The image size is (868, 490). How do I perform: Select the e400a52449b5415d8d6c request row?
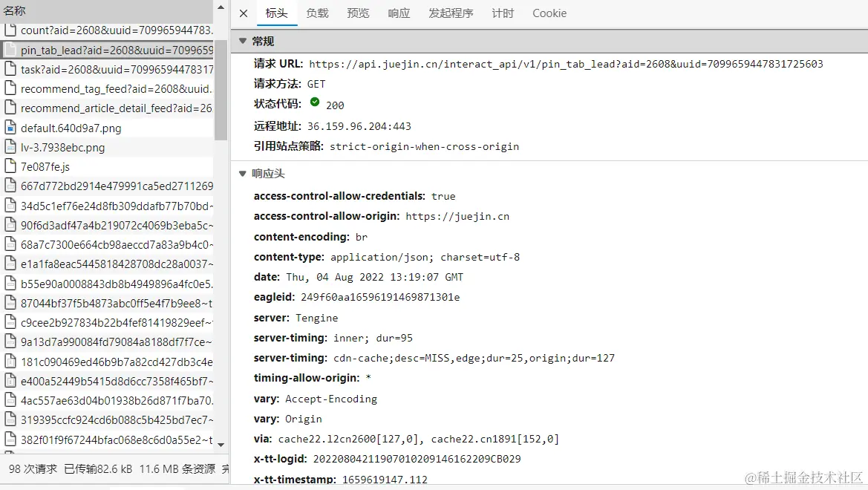(107, 382)
